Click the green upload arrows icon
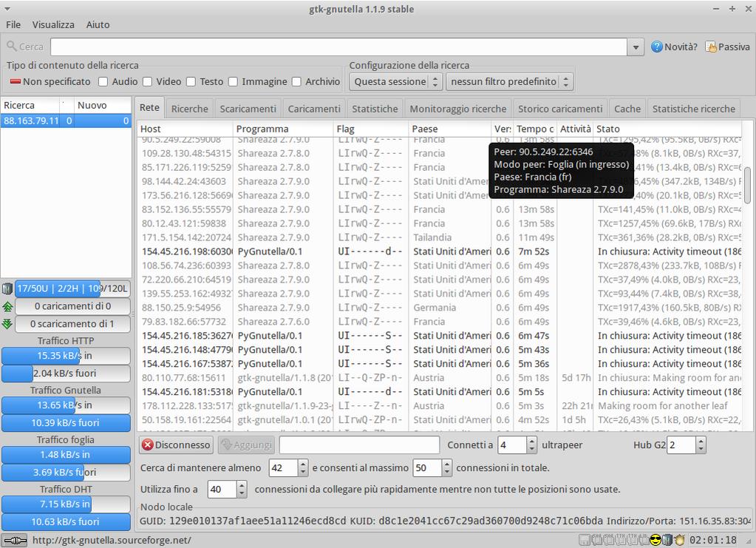Image resolution: width=756 pixels, height=548 pixels. tap(7, 306)
